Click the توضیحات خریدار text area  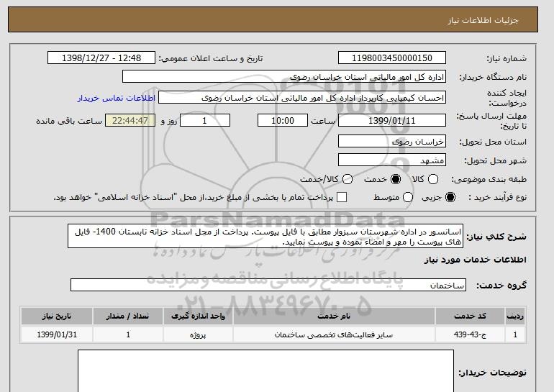(x=265, y=371)
